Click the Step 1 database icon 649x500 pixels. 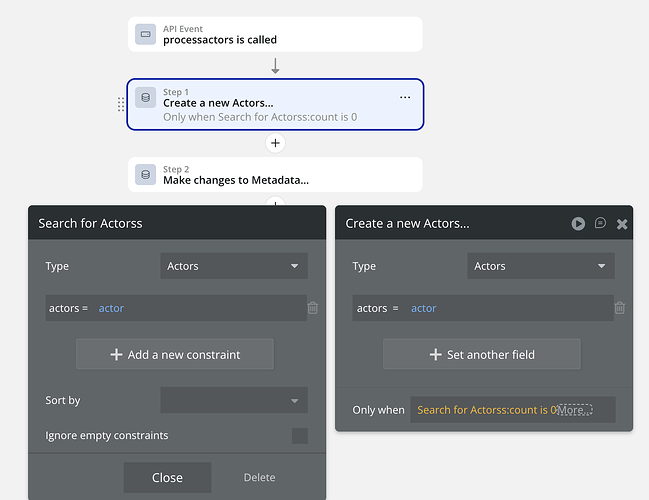(x=145, y=98)
